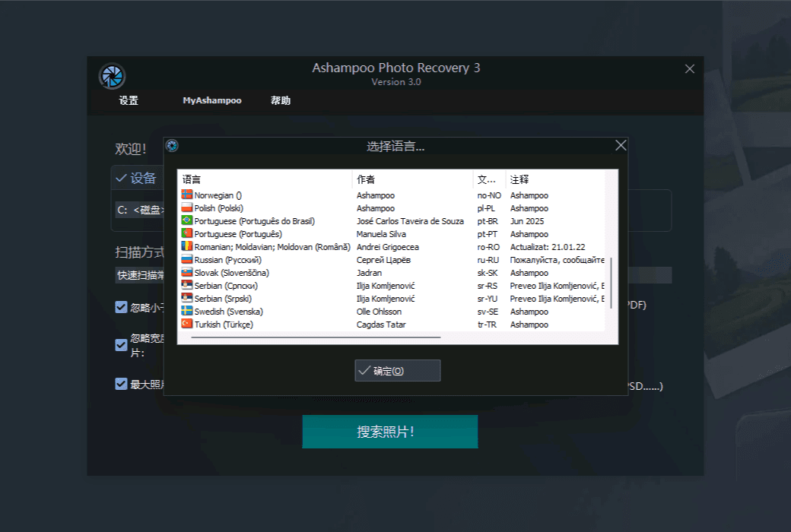
Task: Click the Turkish flag icon
Action: 186,324
